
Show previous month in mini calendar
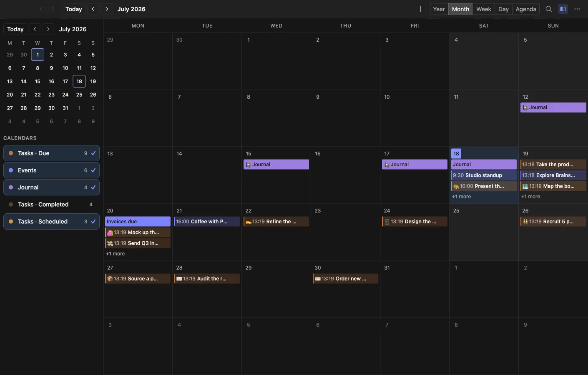[35, 29]
